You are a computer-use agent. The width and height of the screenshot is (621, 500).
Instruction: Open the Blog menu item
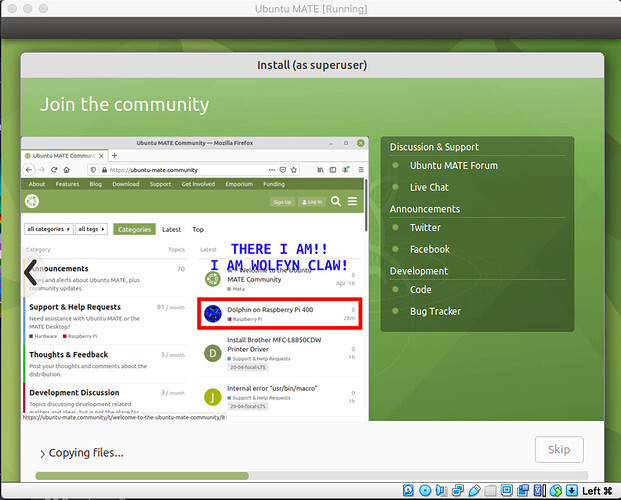click(x=95, y=184)
